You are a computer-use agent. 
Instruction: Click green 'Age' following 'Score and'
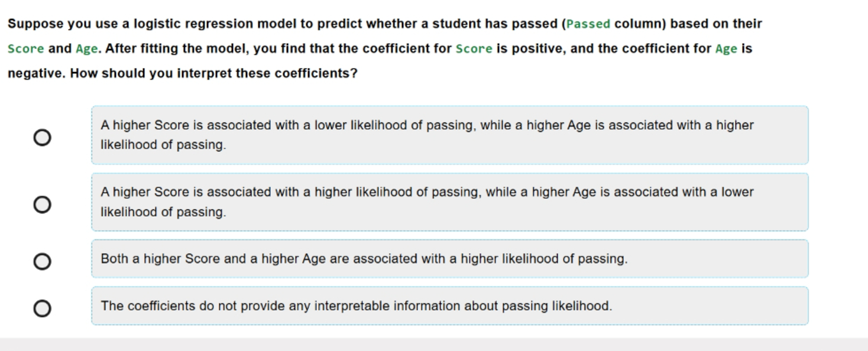[87, 49]
